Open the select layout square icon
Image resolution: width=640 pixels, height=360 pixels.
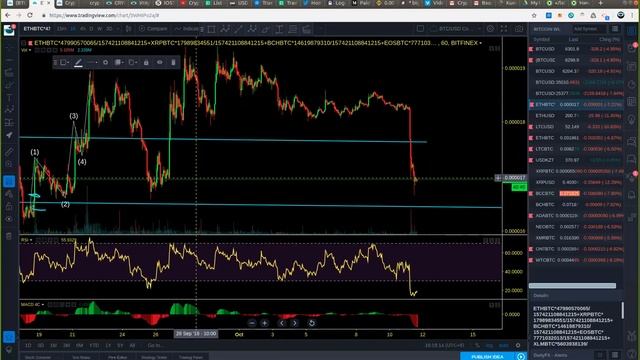pyautogui.click(x=420, y=29)
